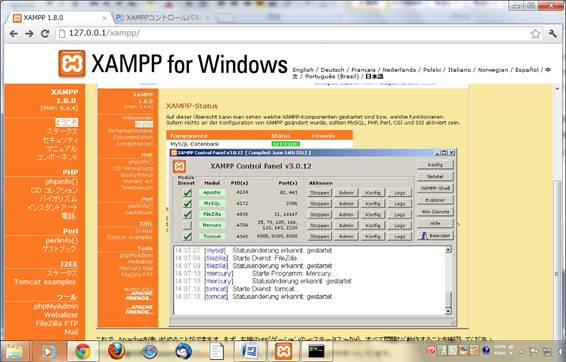Screen dimensions: 566x362
Task: Switch to the XAMPPコントロールパネル browser tab
Action: click(x=163, y=18)
